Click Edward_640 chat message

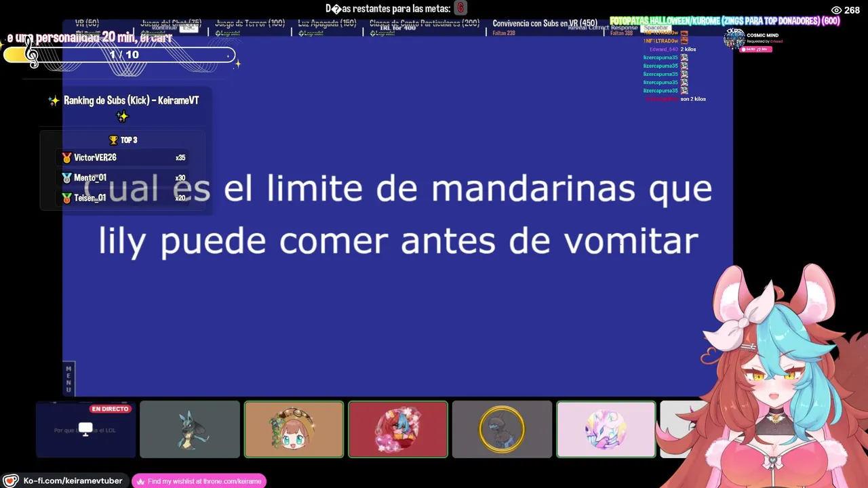pyautogui.click(x=673, y=49)
